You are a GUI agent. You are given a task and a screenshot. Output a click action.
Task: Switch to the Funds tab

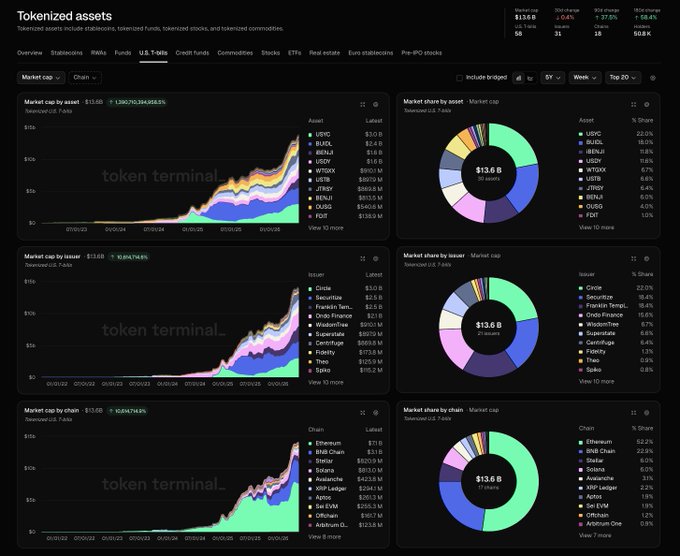123,53
